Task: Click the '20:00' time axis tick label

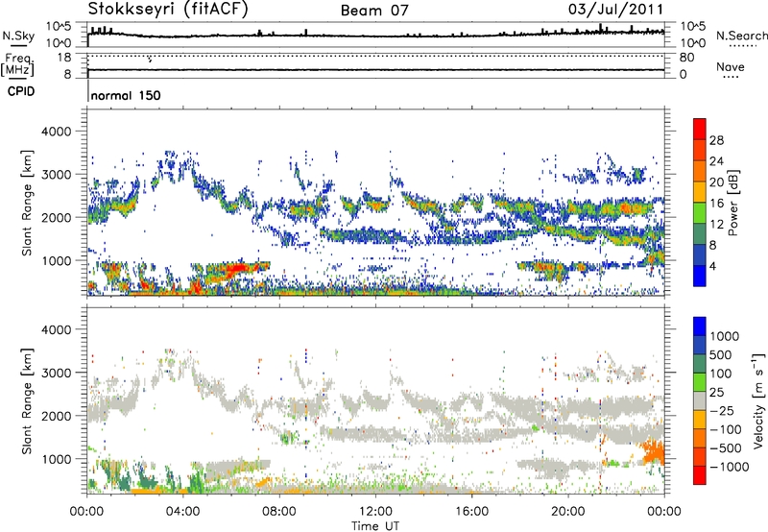Action: click(568, 512)
